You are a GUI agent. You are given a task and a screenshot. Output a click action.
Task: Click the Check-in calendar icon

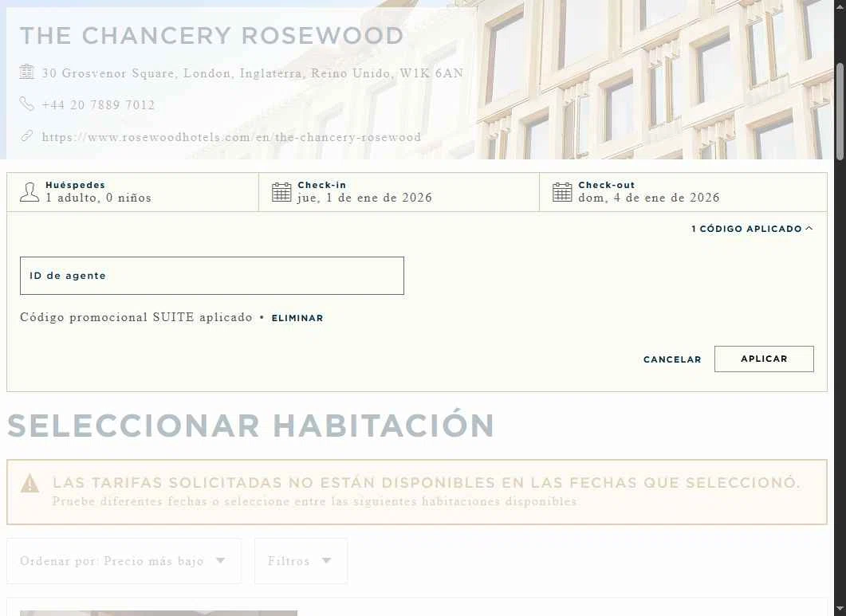(x=281, y=192)
